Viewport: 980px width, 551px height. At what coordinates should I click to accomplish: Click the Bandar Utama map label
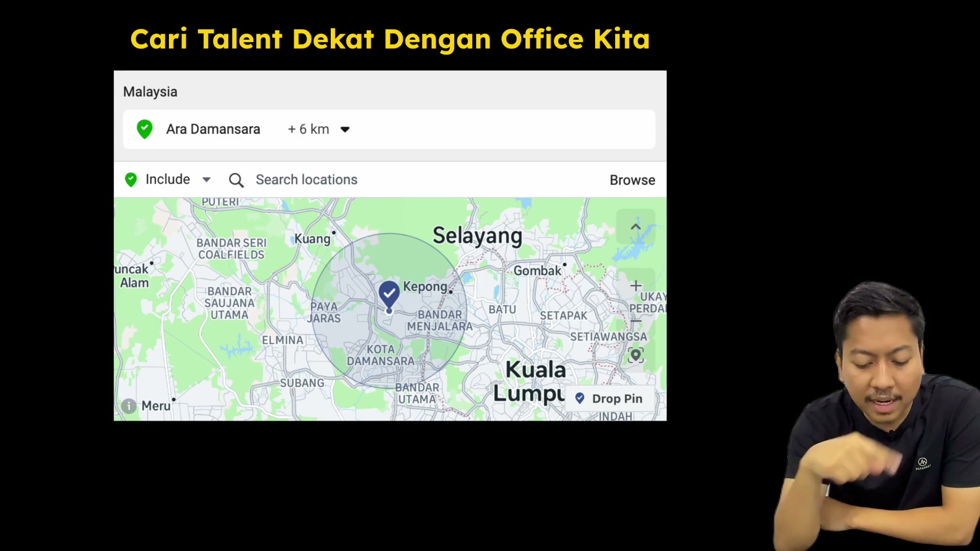417,393
